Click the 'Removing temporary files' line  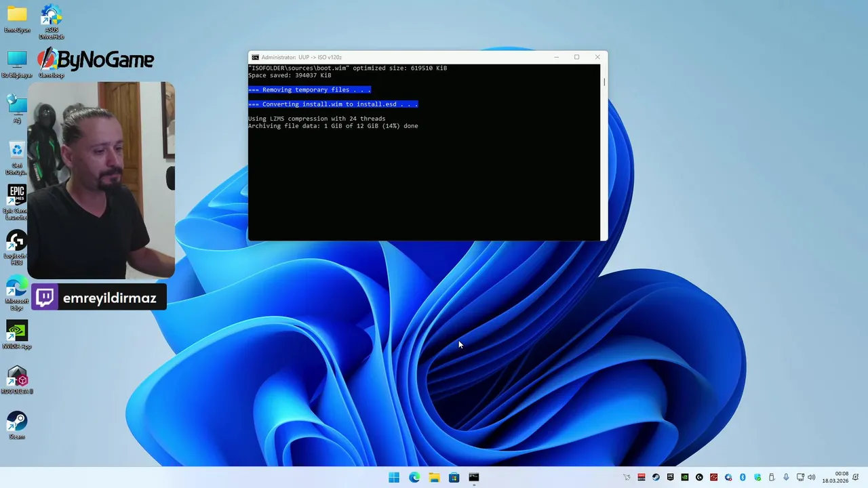(x=309, y=89)
